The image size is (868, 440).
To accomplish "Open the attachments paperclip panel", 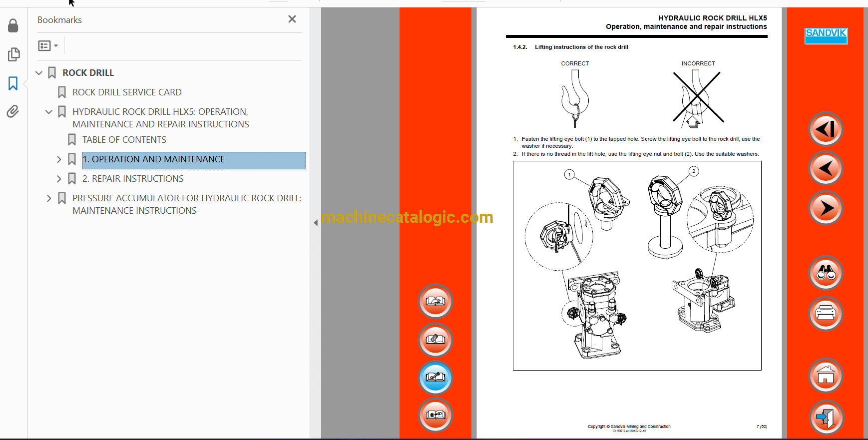I will [13, 111].
